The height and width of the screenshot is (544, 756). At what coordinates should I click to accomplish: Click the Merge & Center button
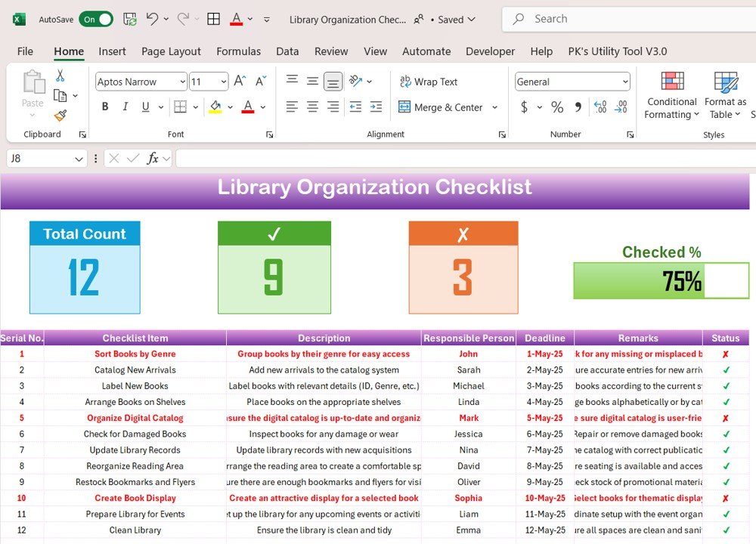coord(441,107)
